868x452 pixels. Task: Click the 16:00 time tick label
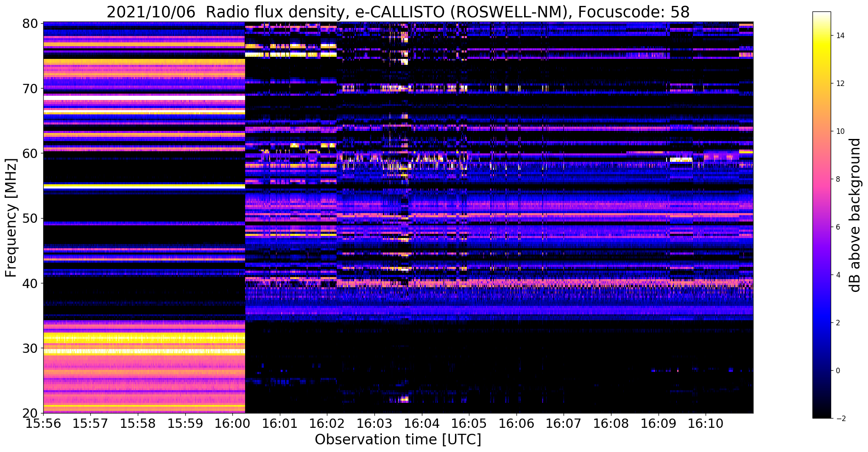point(232,424)
